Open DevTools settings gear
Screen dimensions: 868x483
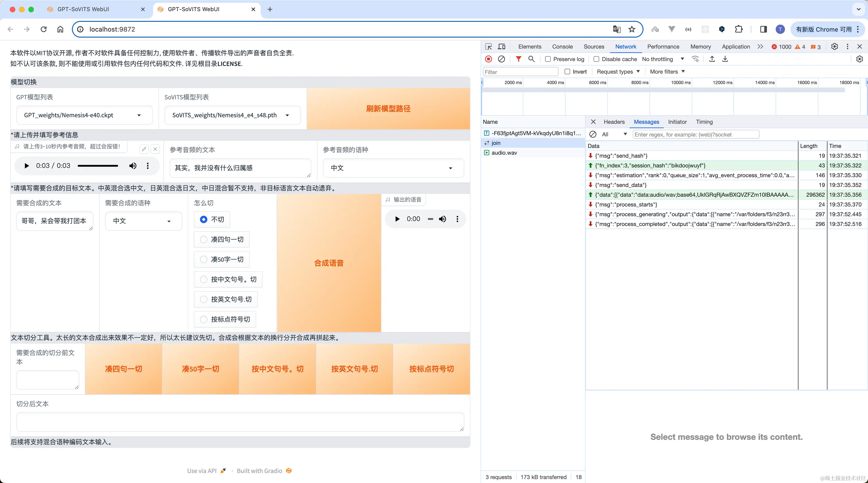834,47
